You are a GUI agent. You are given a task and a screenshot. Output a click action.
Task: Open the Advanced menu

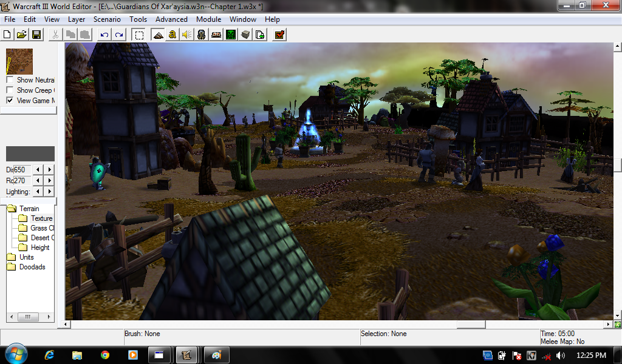(x=171, y=19)
